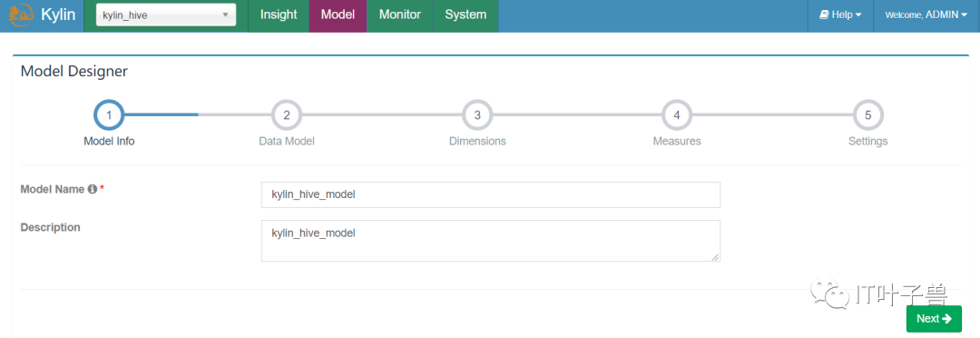
Task: Click the green Next button
Action: (x=934, y=319)
